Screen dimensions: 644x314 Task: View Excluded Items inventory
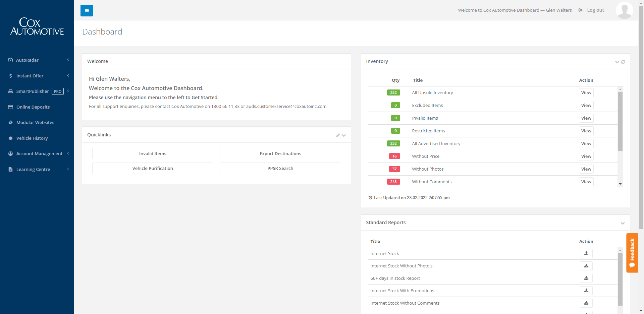point(586,105)
